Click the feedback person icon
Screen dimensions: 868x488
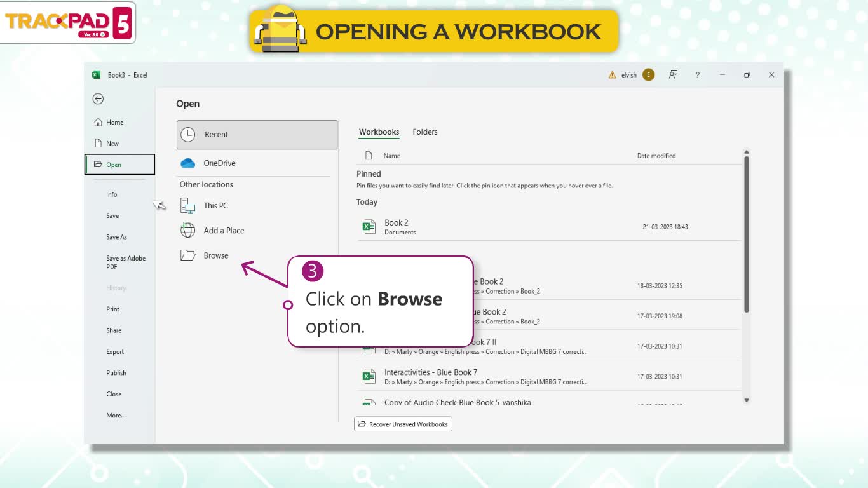click(x=673, y=75)
